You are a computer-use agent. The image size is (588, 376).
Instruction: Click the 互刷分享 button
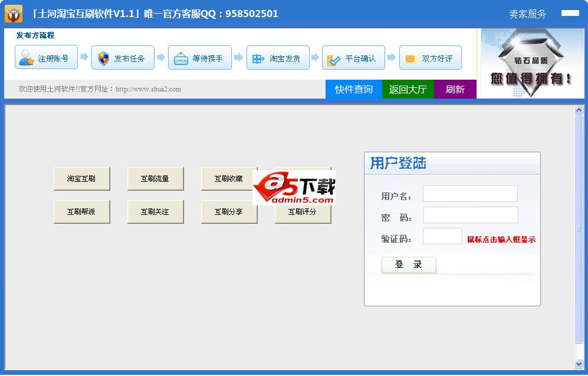tap(229, 212)
